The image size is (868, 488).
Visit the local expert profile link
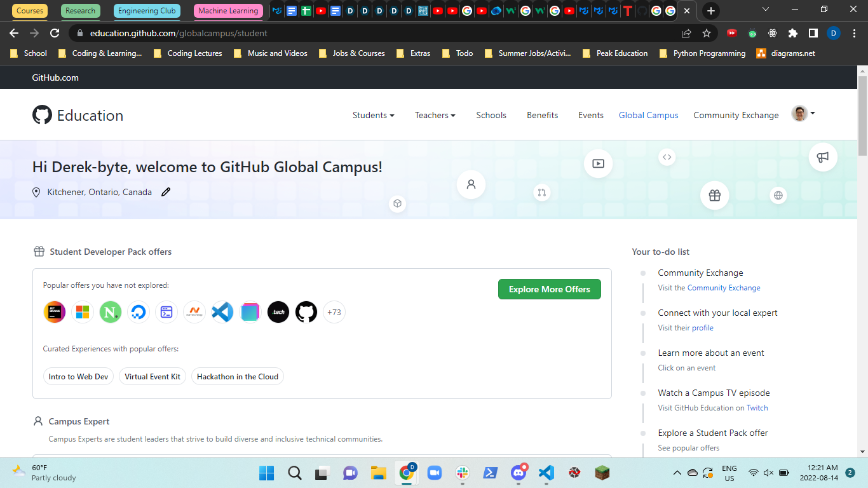point(703,328)
